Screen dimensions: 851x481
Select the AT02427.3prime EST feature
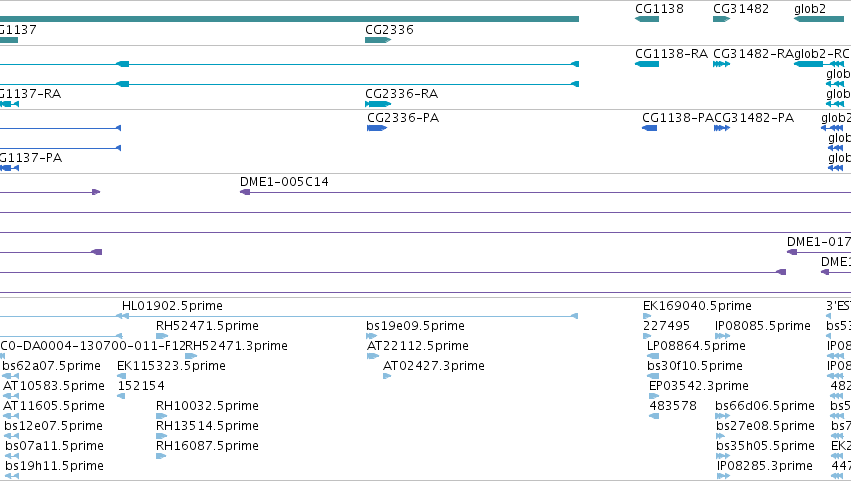click(387, 376)
